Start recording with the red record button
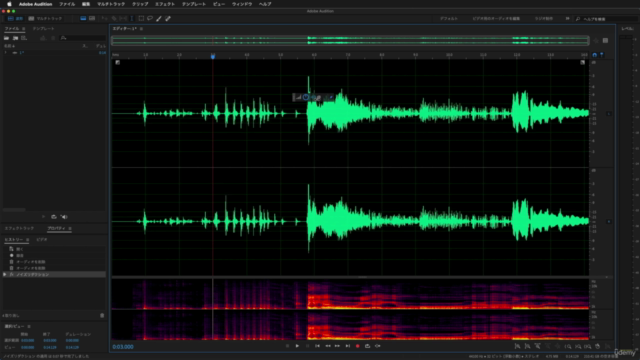 (358, 346)
